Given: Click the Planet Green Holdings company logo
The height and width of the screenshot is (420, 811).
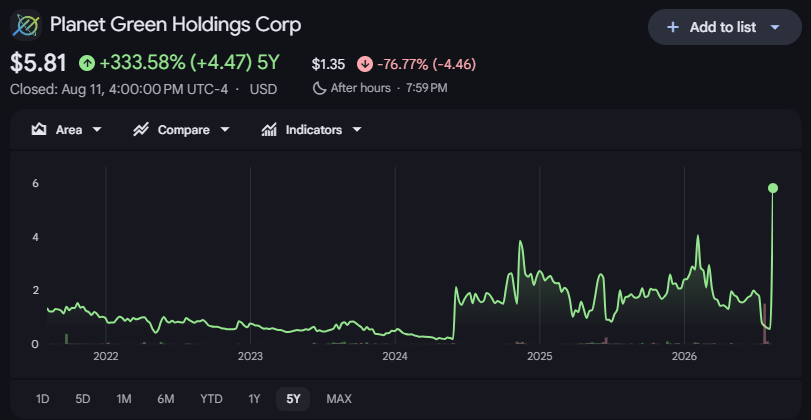Looking at the screenshot, I should [26, 25].
